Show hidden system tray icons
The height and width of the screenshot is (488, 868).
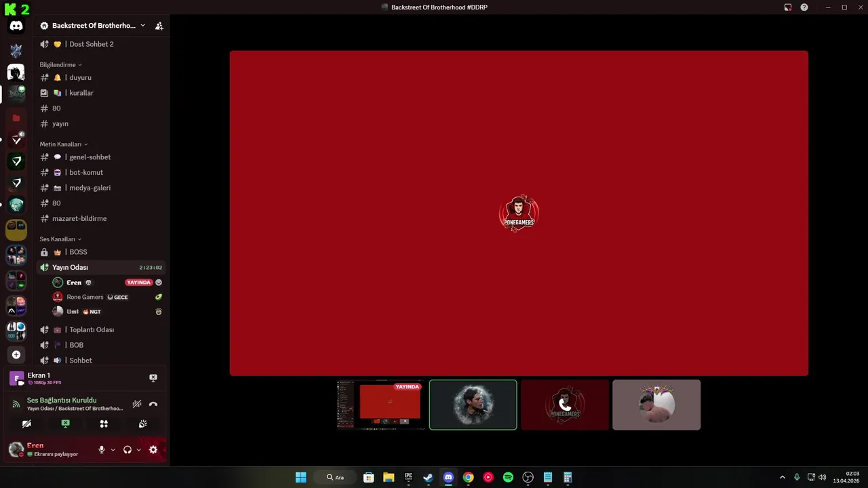(x=783, y=477)
